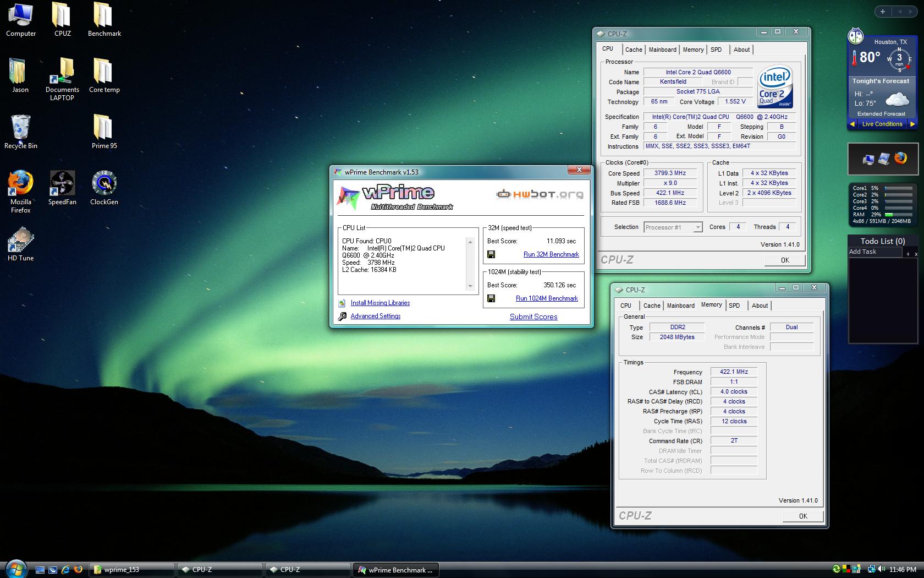Click the network connection tray icon

coord(871,569)
